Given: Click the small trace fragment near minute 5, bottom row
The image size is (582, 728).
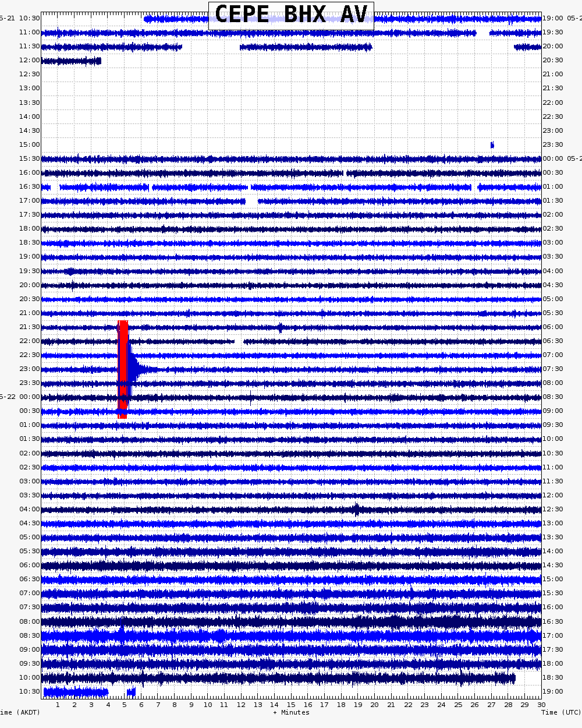Looking at the screenshot, I should pyautogui.click(x=131, y=692).
